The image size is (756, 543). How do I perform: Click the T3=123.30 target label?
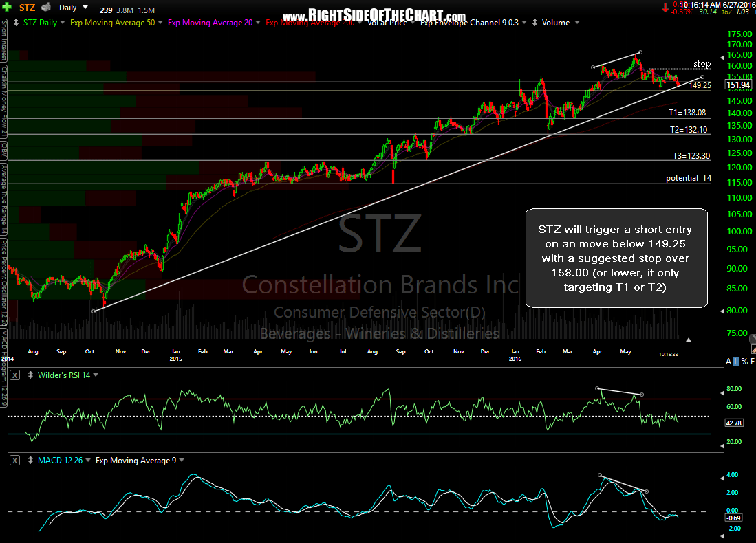click(691, 155)
